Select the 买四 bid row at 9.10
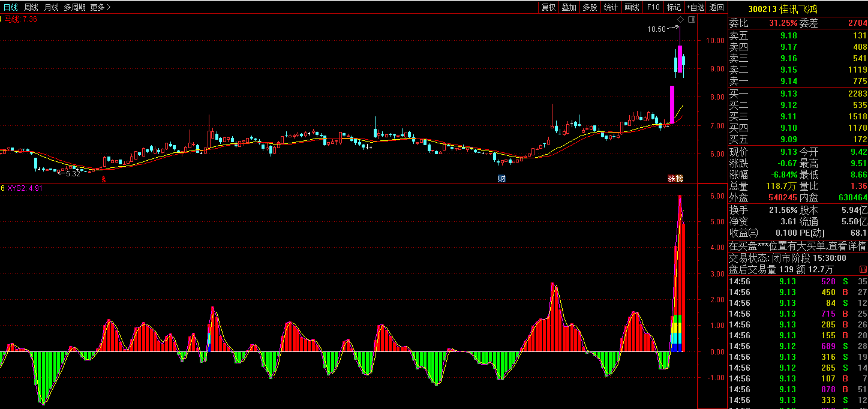Image resolution: width=868 pixels, height=409 pixels. click(x=798, y=128)
